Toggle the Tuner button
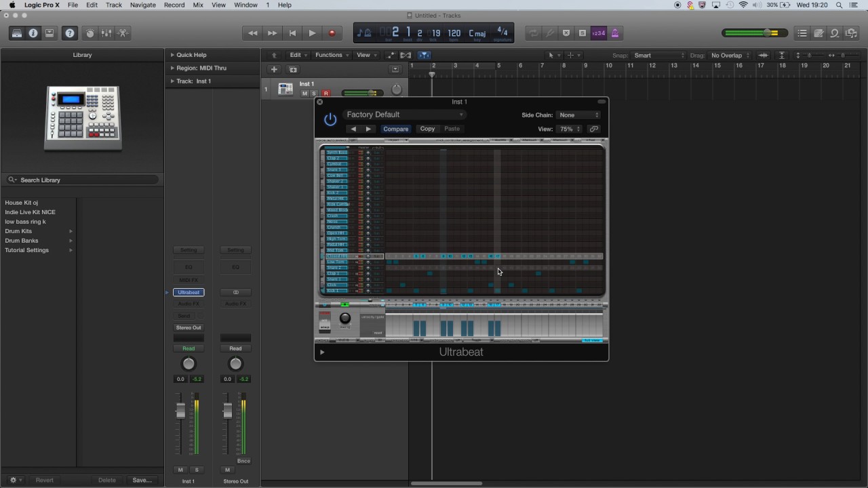The width and height of the screenshot is (868, 488). (550, 33)
